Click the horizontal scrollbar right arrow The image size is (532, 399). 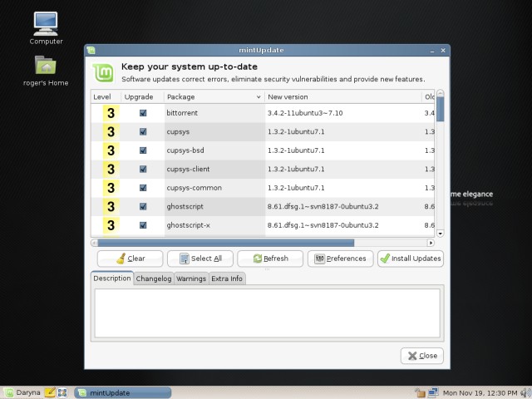[431, 243]
